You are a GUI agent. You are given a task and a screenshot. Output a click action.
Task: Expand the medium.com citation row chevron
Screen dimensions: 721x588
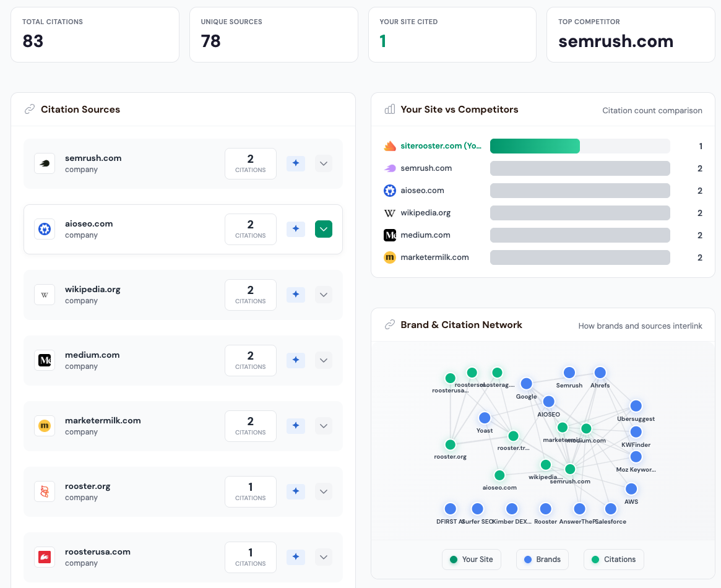click(324, 360)
